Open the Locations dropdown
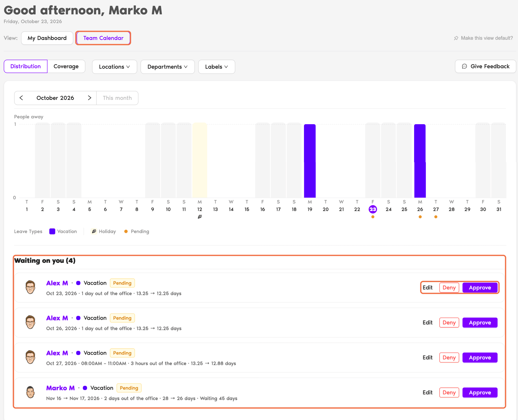Viewport: 518px width, 420px height. coord(114,67)
